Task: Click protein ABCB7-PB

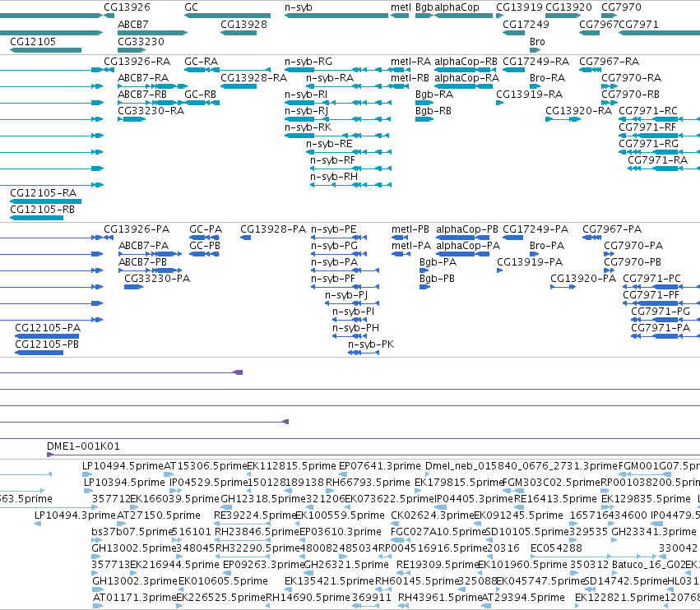Action: pos(150,270)
